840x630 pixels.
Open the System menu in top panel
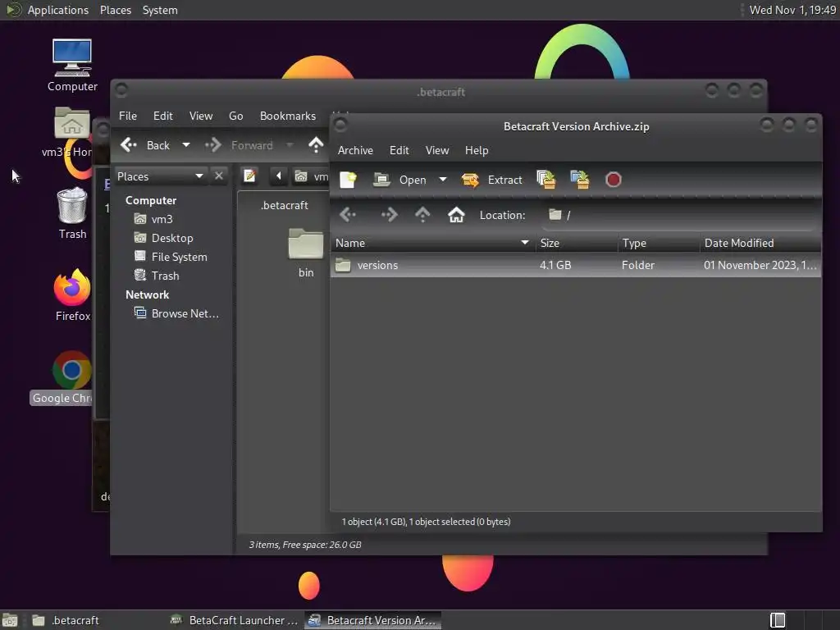[160, 10]
